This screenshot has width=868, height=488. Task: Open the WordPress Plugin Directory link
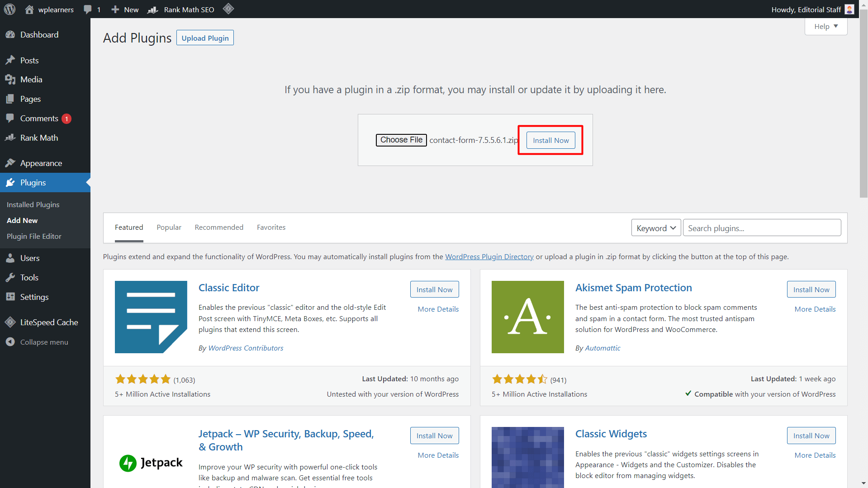point(489,257)
